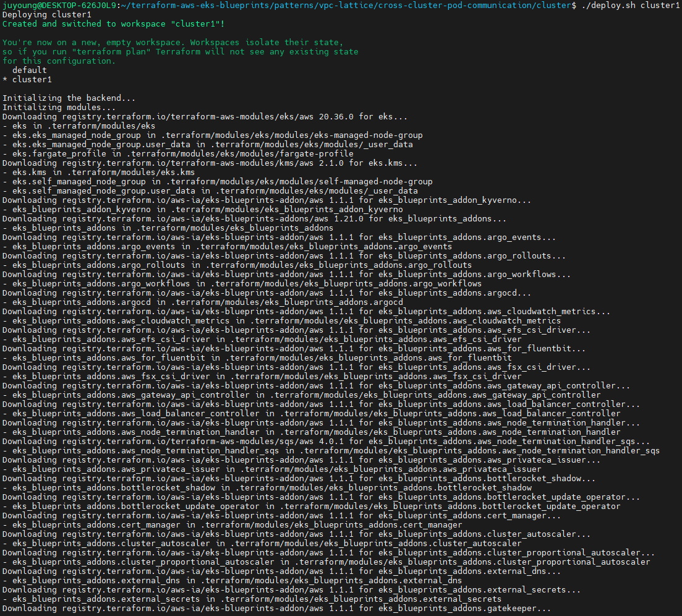Click the '- eks_blueprints_addons.aws_efs_csi_driver in' line
Image resolution: width=682 pixels, height=616 pixels.
coord(262,340)
